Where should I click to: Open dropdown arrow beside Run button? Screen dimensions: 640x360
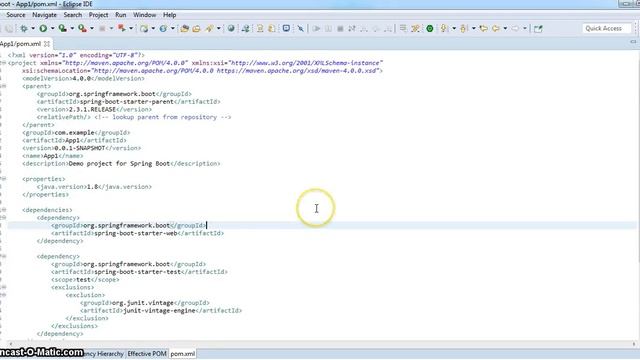(x=52, y=29)
